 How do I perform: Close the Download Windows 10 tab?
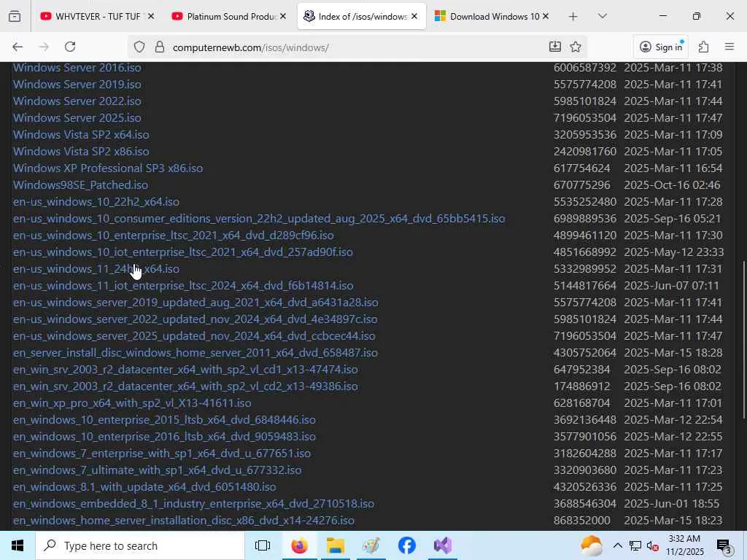point(546,16)
